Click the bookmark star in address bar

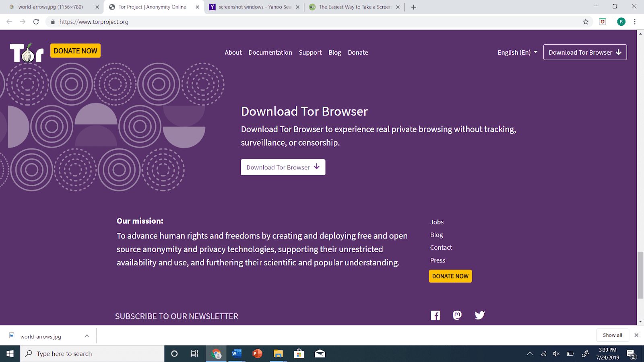586,22
